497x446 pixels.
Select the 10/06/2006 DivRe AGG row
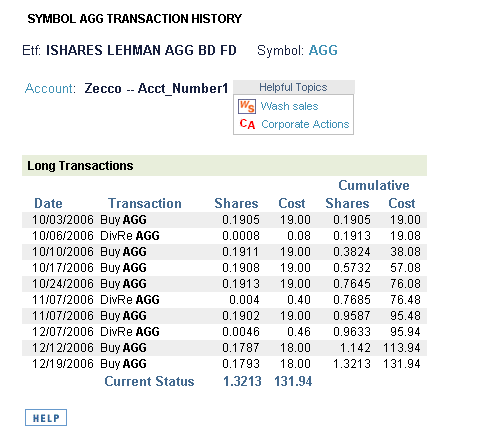pos(224,236)
